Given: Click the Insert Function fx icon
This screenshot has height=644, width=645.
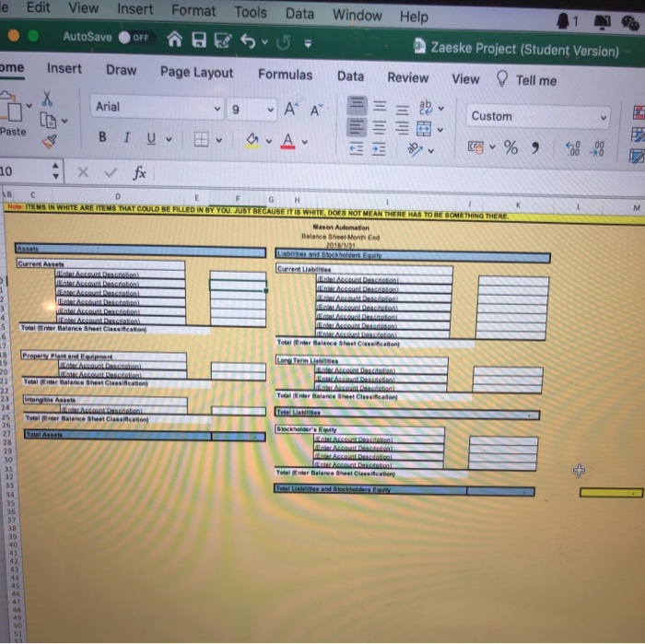Looking at the screenshot, I should [139, 173].
